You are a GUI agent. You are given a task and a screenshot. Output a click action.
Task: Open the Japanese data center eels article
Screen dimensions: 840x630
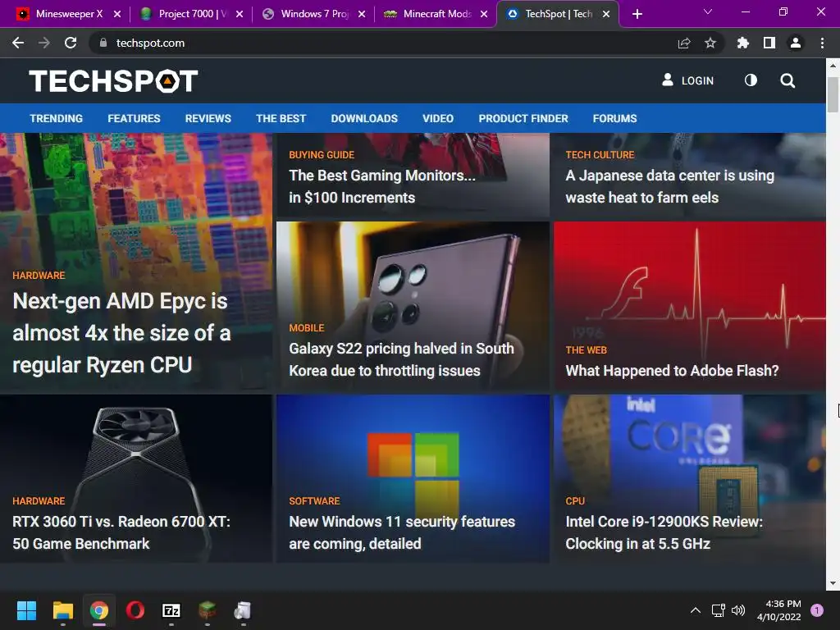click(x=669, y=186)
